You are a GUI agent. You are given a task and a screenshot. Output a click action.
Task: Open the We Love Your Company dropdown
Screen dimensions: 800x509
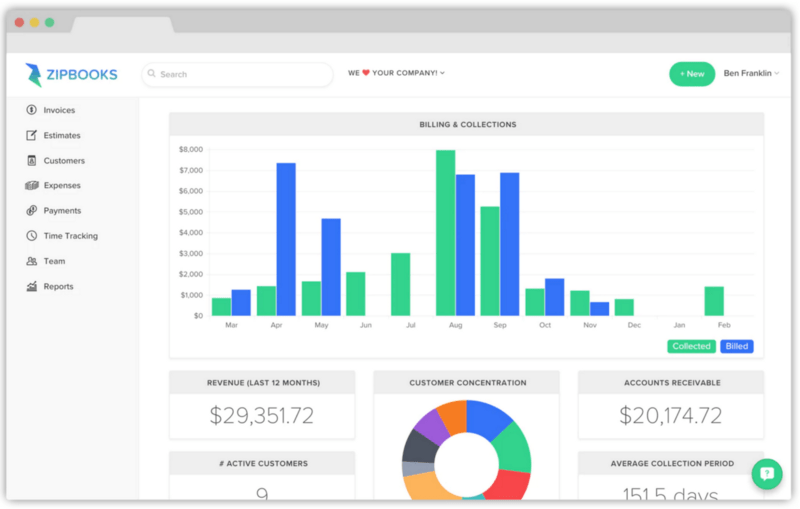pos(396,73)
